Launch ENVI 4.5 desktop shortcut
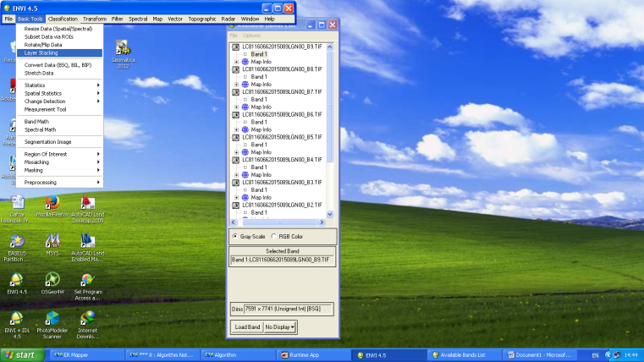The width and height of the screenshot is (644, 362). (x=17, y=283)
